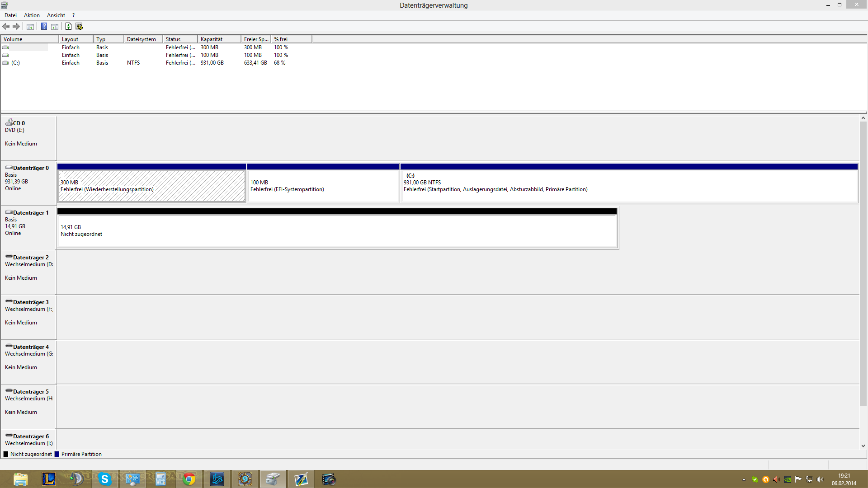Click the Show/Hide Action Pane icon
Image resolution: width=868 pixels, height=488 pixels.
point(55,26)
